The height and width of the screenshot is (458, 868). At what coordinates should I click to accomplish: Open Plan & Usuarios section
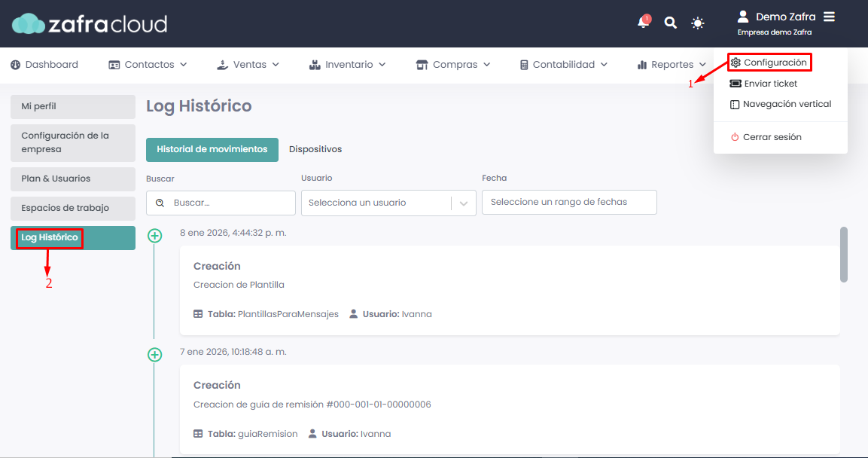pyautogui.click(x=73, y=179)
